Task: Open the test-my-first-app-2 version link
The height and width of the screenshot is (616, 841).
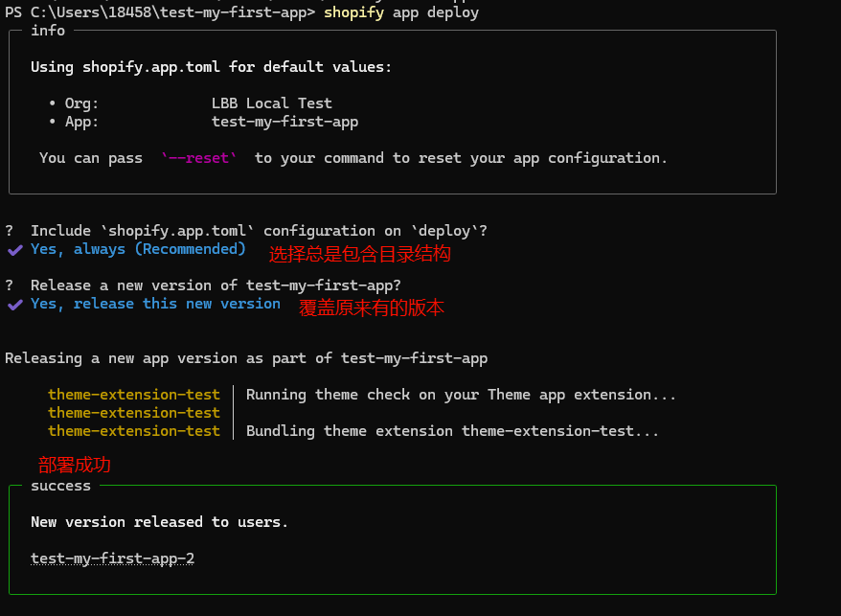Action: [112, 559]
